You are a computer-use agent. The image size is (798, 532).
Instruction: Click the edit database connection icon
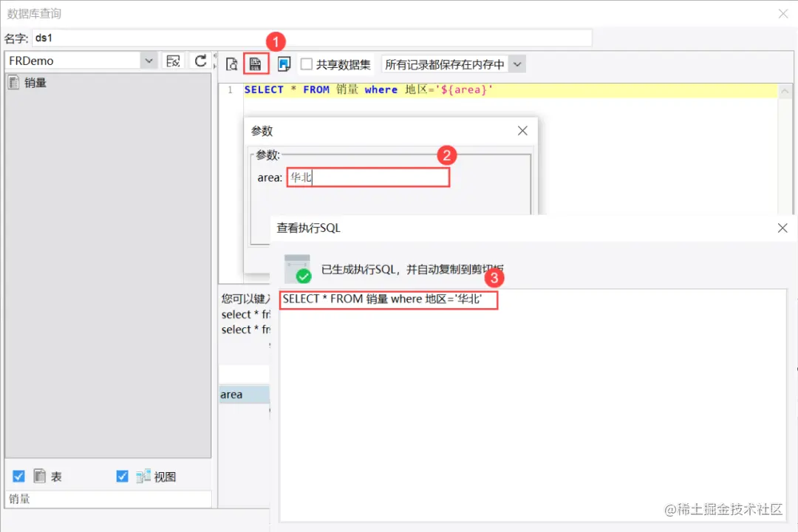click(172, 61)
